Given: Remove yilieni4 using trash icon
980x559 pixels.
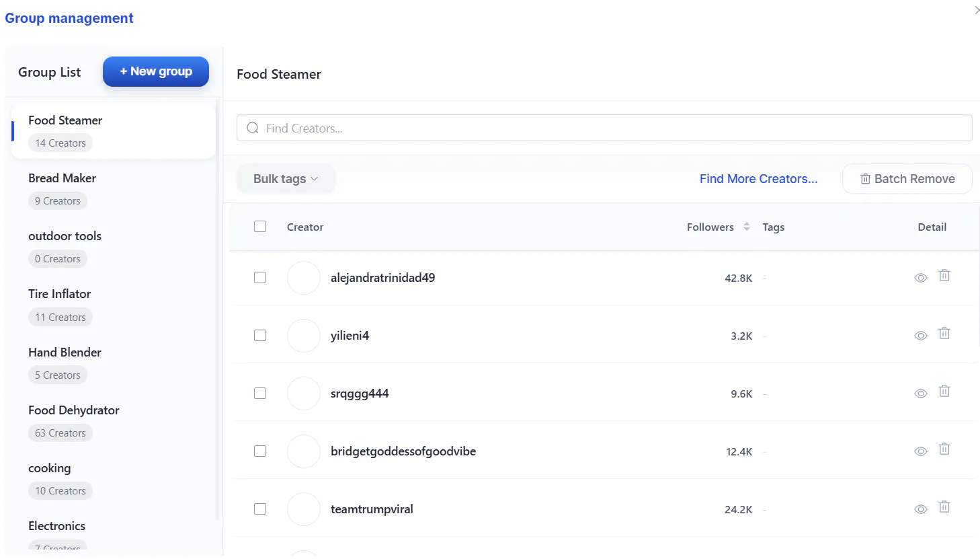Looking at the screenshot, I should click(x=944, y=333).
